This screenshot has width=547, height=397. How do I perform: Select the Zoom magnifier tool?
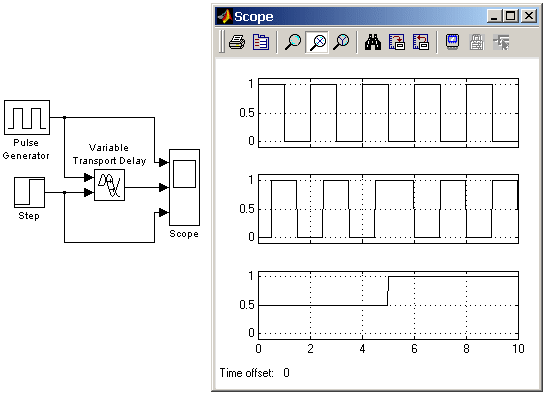coord(293,43)
